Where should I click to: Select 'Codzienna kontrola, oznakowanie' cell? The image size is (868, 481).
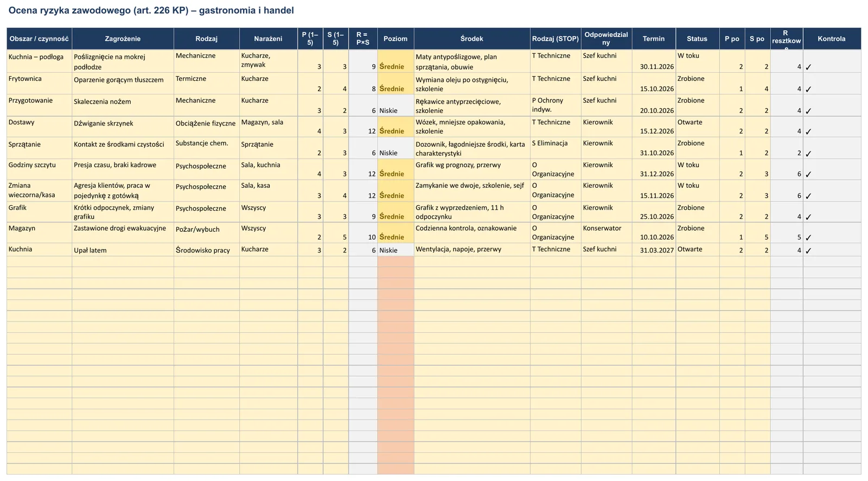click(x=472, y=232)
